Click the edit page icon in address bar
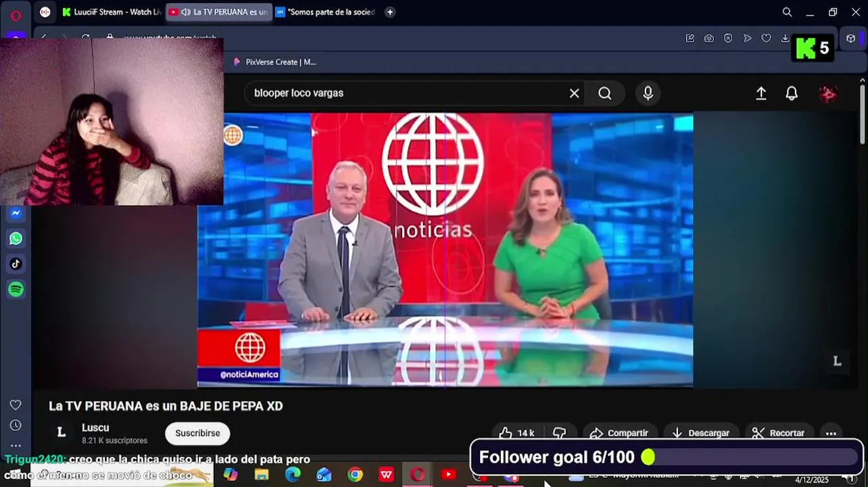The image size is (868, 487). click(690, 39)
